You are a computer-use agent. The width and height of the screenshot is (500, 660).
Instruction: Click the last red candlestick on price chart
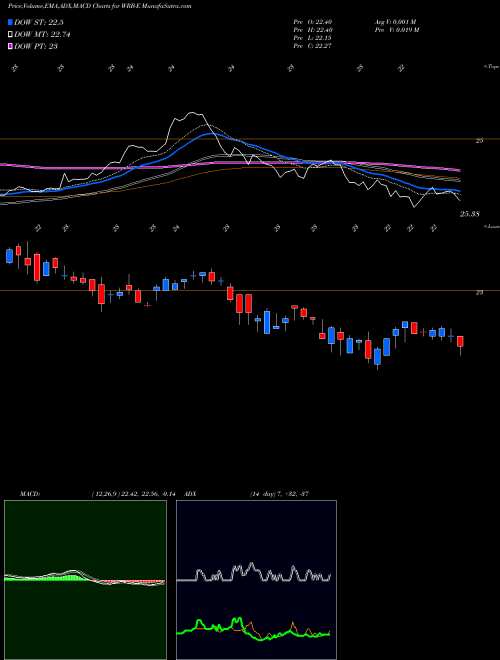point(460,341)
